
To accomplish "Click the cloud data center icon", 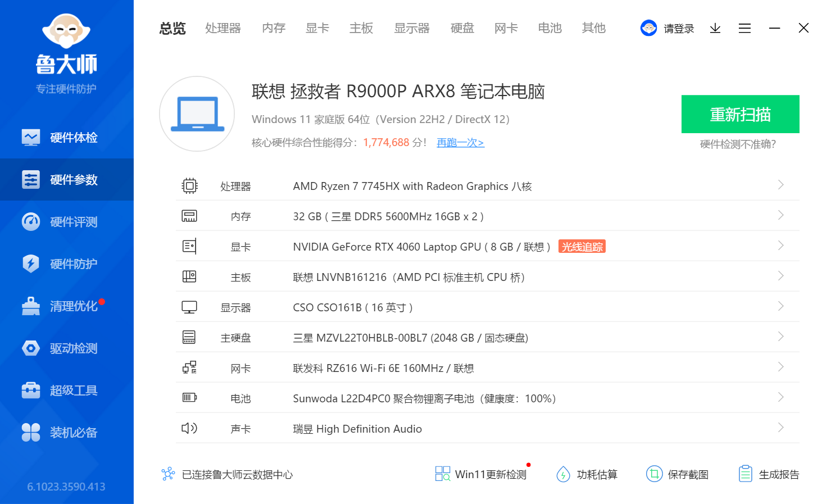I will pyautogui.click(x=168, y=474).
